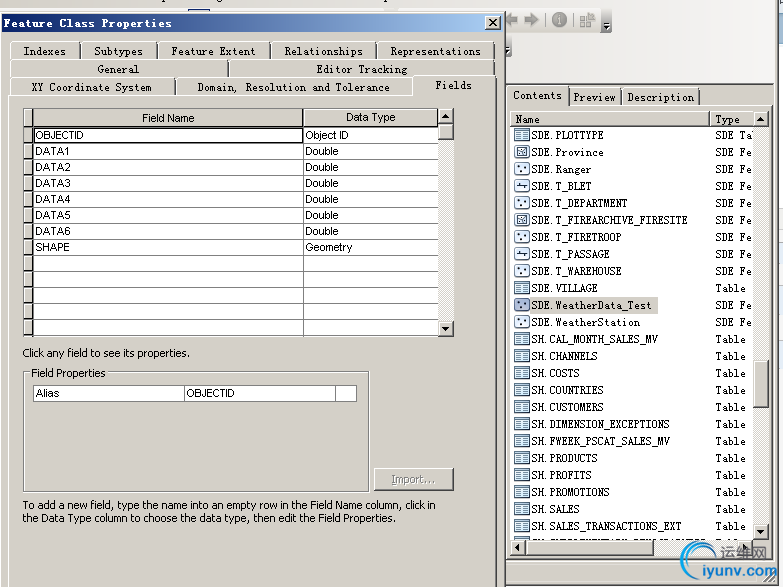
Task: Click the tree-view toolbar icon
Action: point(587,20)
